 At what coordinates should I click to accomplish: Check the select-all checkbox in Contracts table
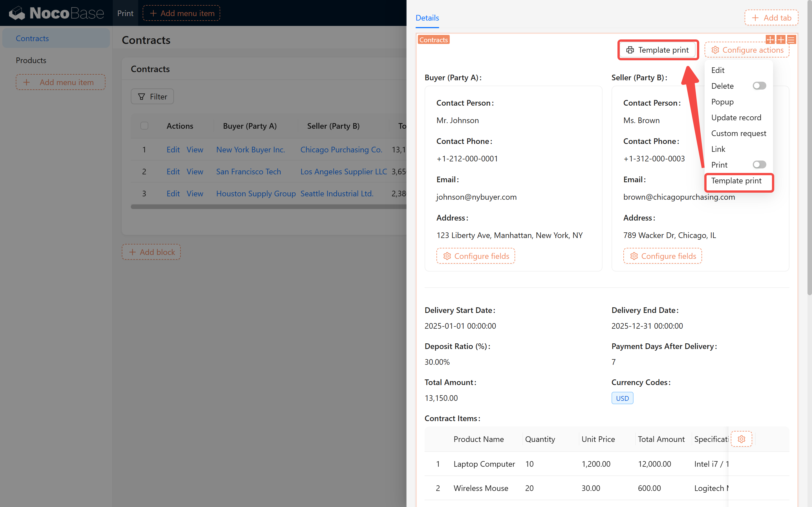click(x=144, y=126)
